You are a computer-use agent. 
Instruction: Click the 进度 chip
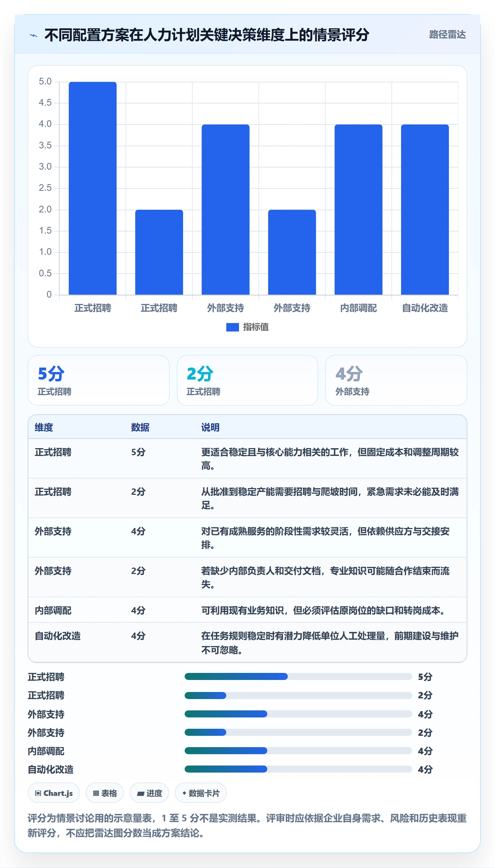tap(149, 793)
